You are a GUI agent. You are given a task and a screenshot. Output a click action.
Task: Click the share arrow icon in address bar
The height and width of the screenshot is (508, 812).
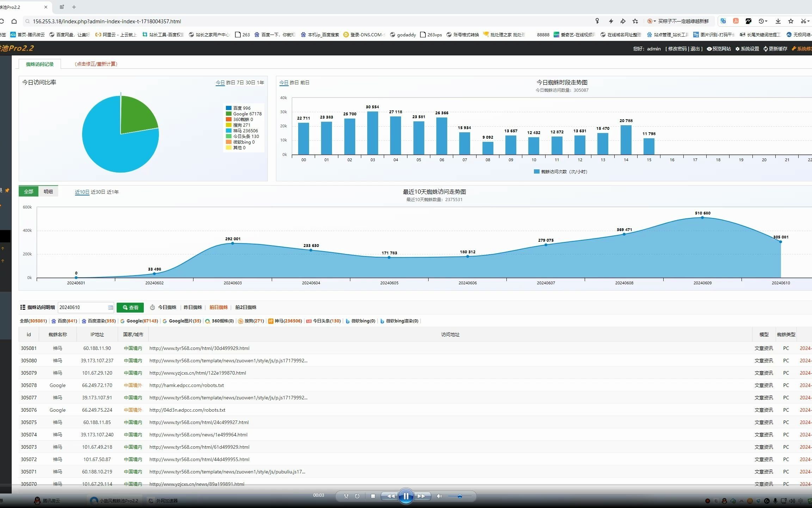pyautogui.click(x=623, y=21)
